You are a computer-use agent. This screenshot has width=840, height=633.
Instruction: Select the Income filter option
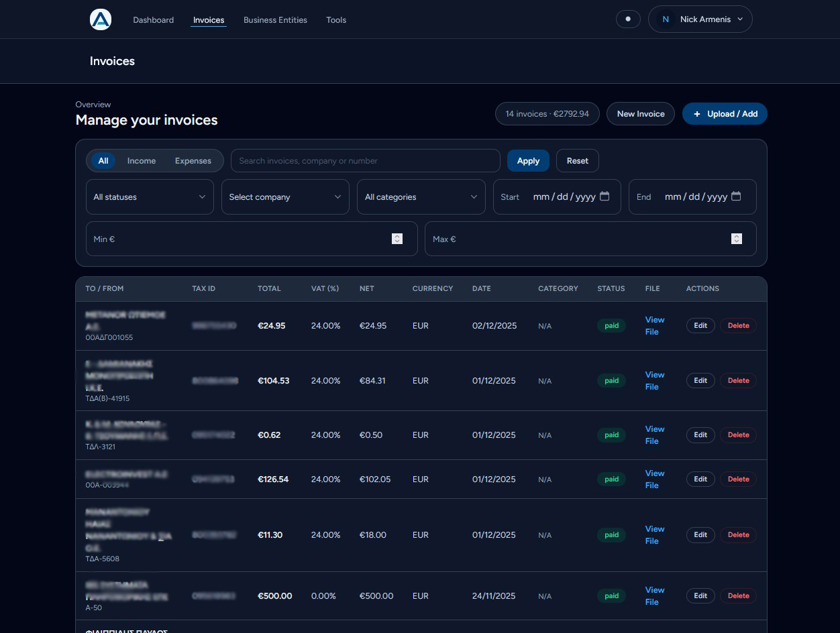point(142,161)
